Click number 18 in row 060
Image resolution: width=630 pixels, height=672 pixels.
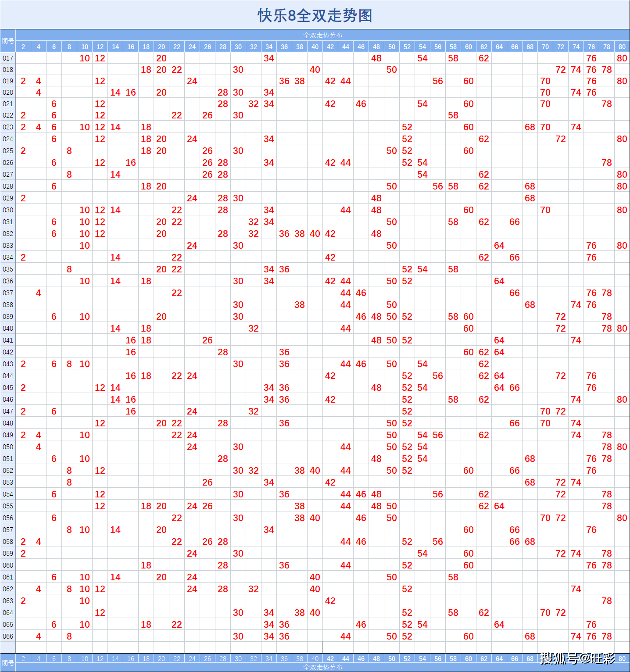(146, 565)
